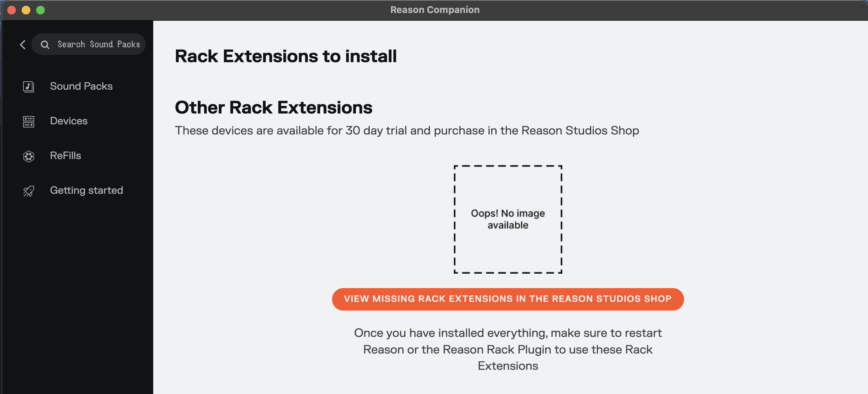Focus the Search Sound Packs field
Screen dimensions: 868x394
pyautogui.click(x=98, y=44)
